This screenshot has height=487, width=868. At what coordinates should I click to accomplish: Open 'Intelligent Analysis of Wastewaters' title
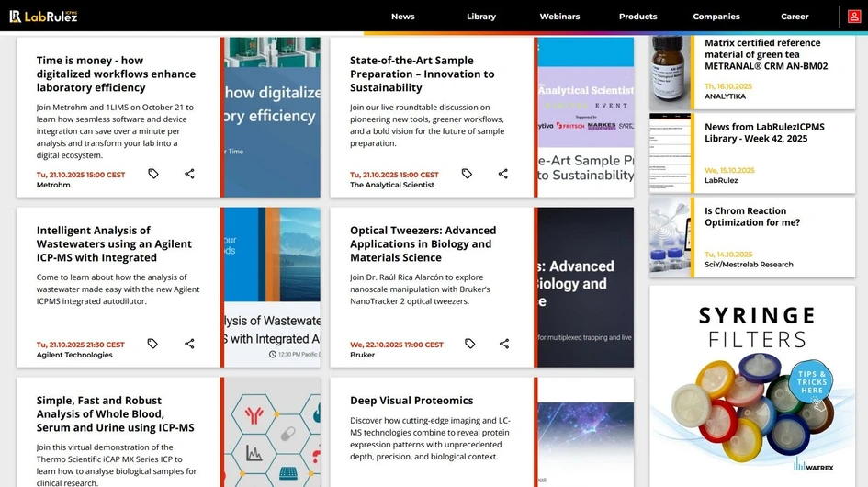(x=114, y=243)
